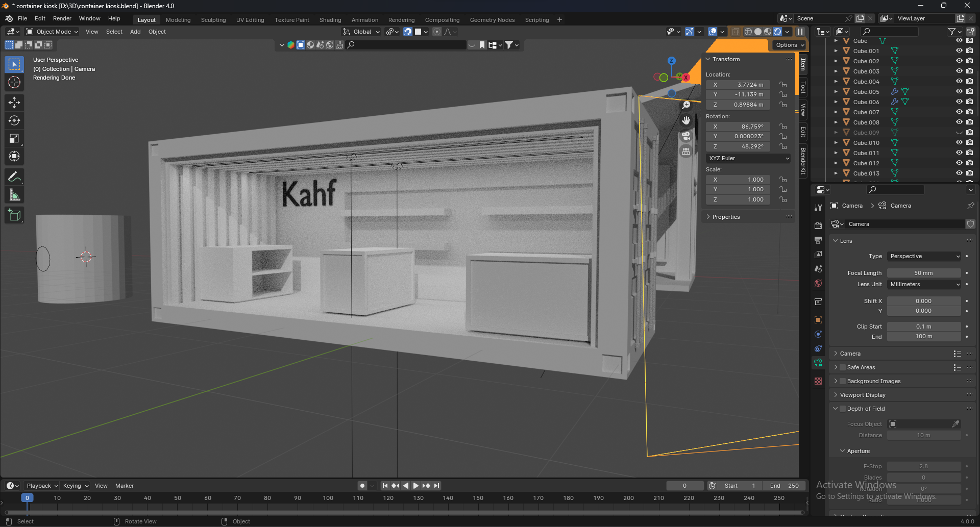Click the viewport zoom magnifier gizmo

687,105
